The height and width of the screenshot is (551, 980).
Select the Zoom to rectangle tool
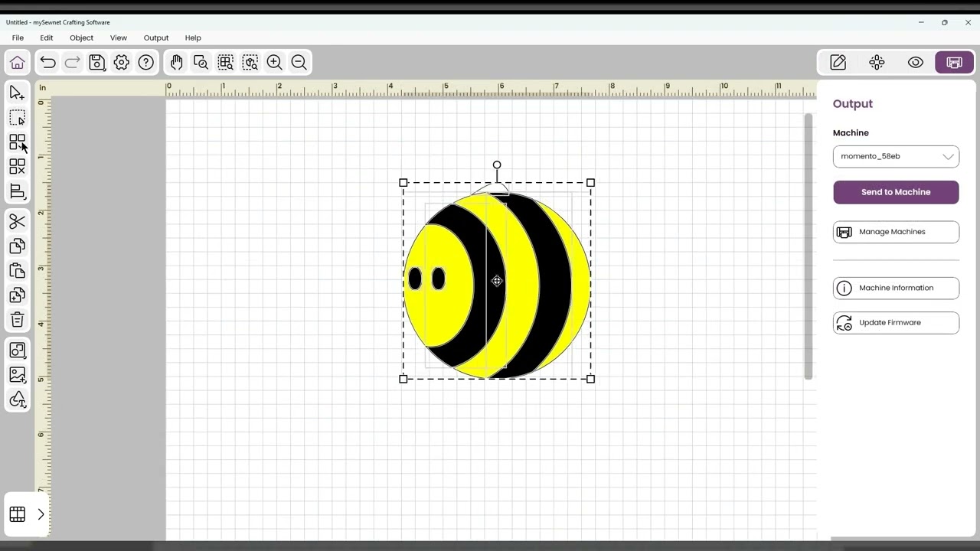click(201, 63)
